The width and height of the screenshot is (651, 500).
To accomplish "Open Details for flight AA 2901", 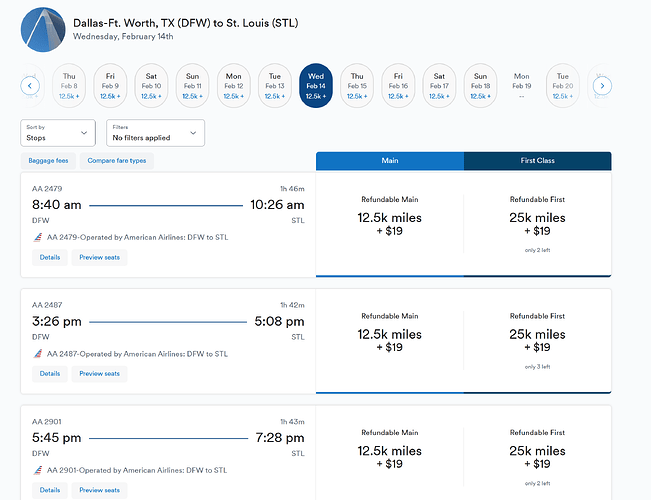I will 50,490.
